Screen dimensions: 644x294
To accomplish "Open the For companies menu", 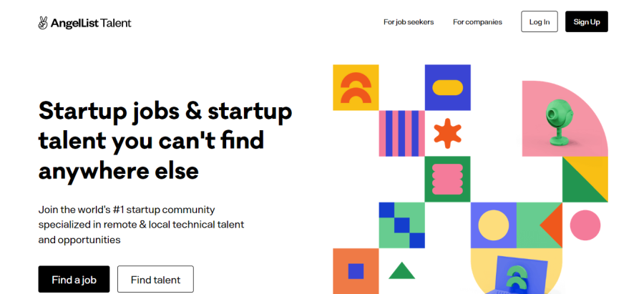I will [477, 22].
